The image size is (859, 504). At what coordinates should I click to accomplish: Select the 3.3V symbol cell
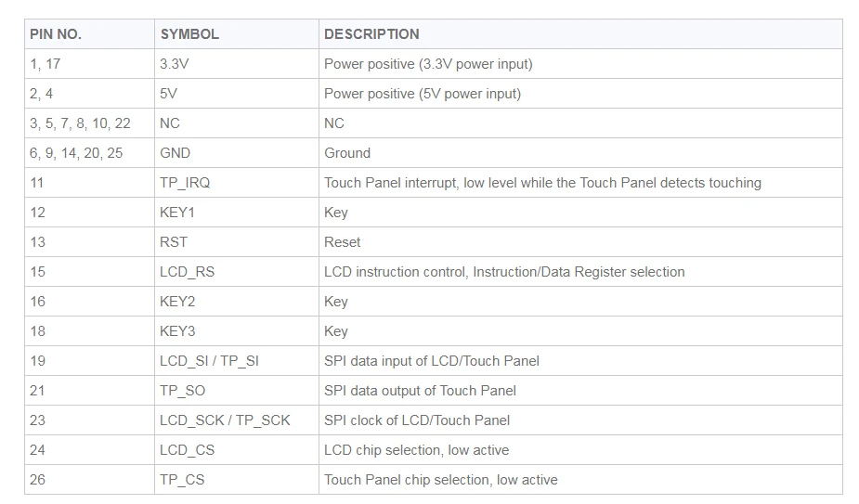coord(237,63)
